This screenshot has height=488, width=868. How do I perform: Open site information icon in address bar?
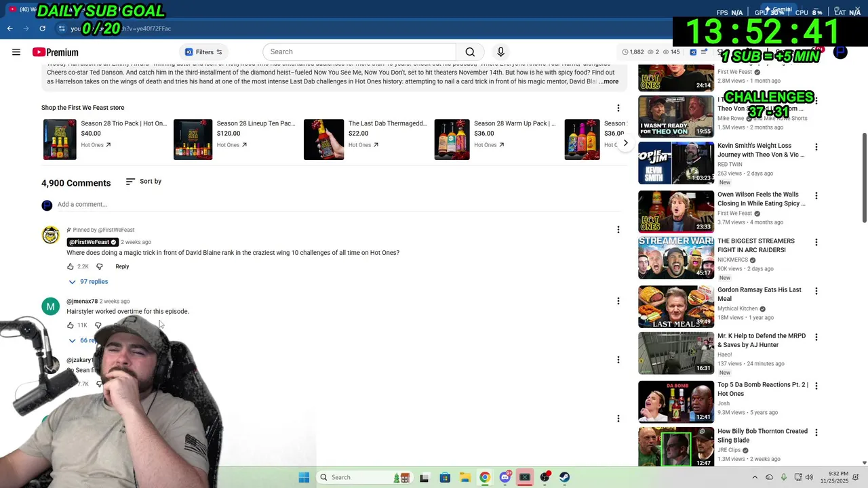62,28
